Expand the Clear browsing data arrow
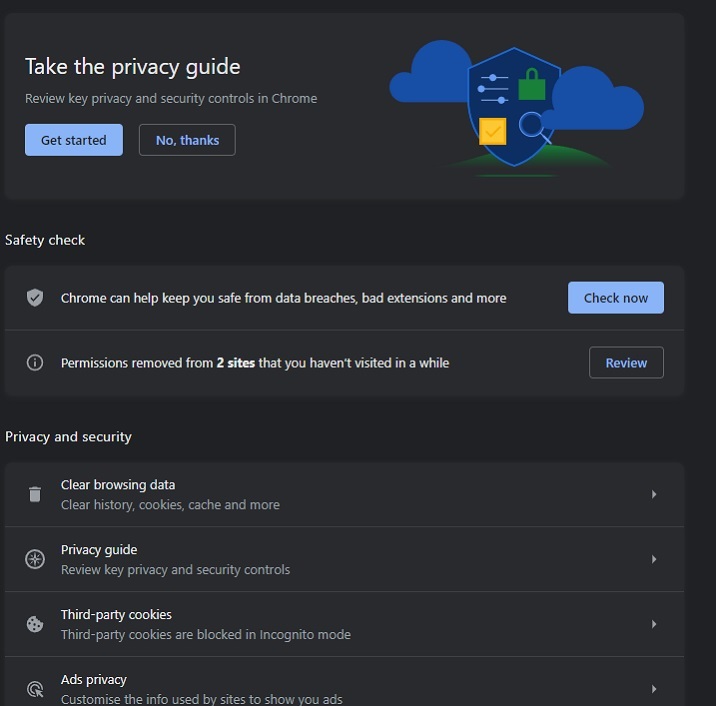This screenshot has height=706, width=716. 654,494
